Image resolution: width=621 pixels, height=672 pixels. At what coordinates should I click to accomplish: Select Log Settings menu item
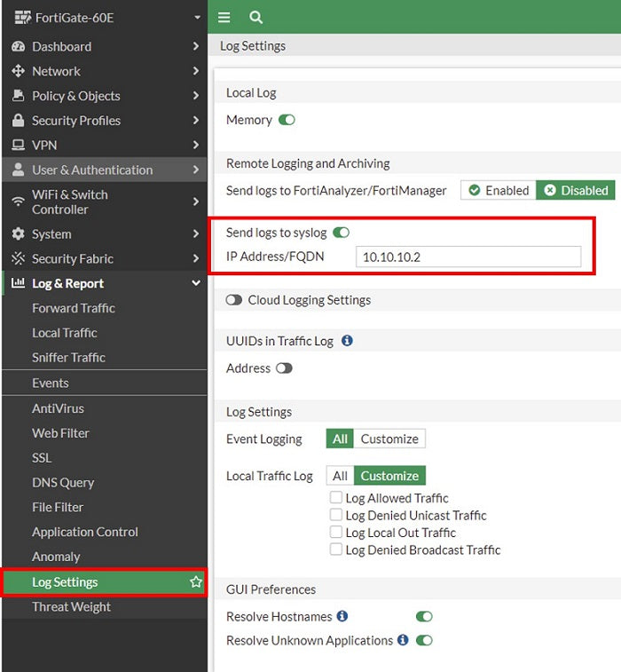tap(105, 582)
